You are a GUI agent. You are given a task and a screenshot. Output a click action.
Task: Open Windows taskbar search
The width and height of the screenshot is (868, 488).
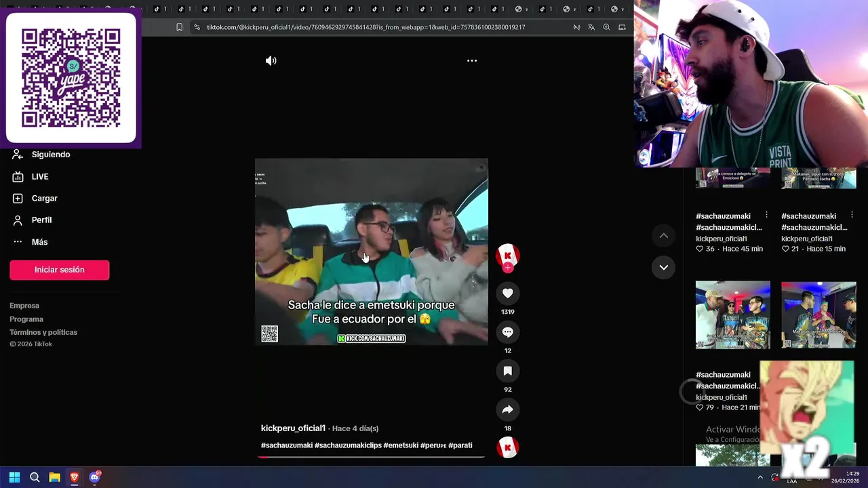coord(35,477)
